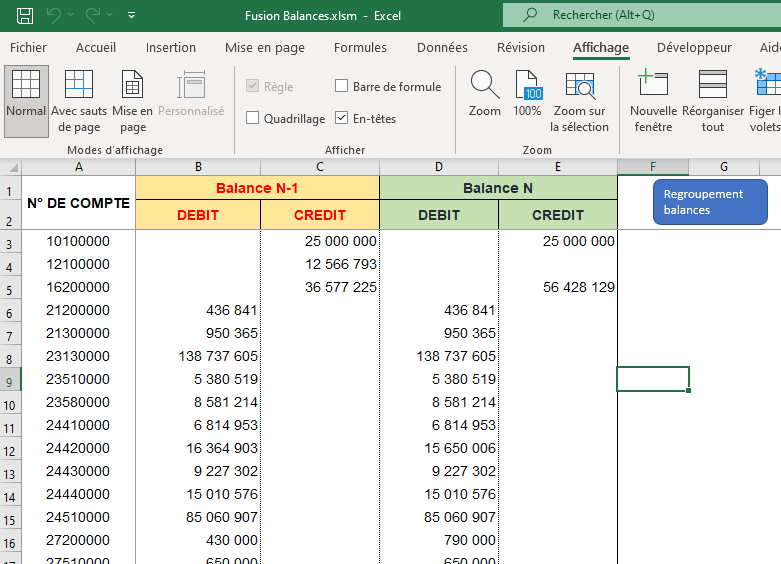Select column B header
Viewport: 781px width, 564px height.
(x=198, y=167)
